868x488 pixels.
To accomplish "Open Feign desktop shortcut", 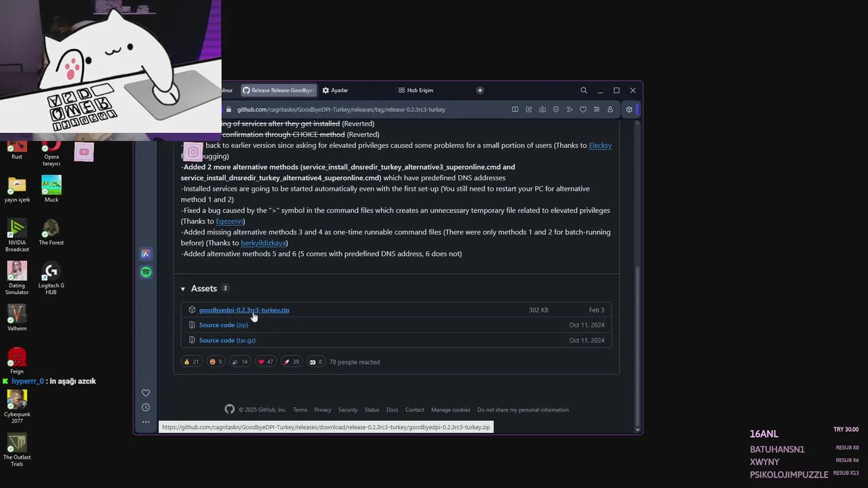I will click(x=17, y=361).
